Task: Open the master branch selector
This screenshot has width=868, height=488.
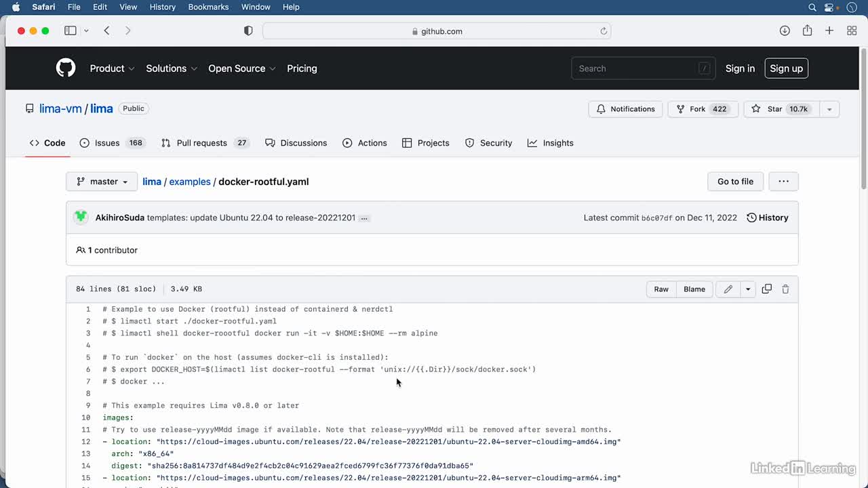Action: 102,182
